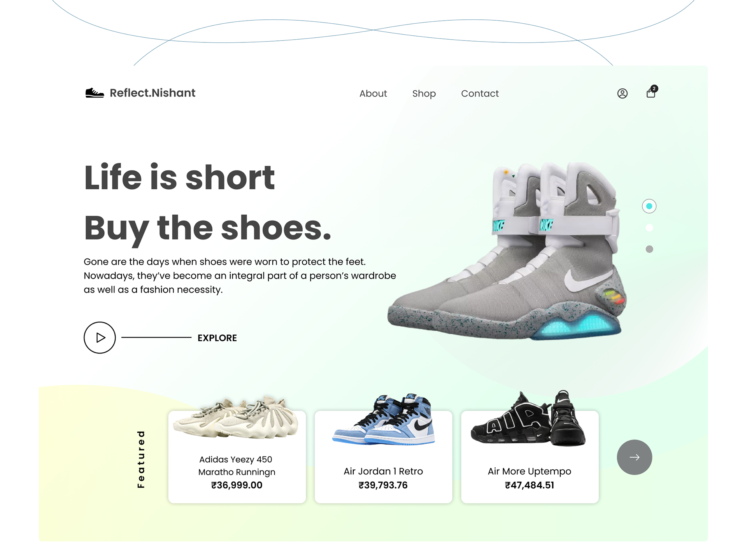Click the ₹39,793.76 Air Jordan price
747x560 pixels.
click(x=383, y=485)
